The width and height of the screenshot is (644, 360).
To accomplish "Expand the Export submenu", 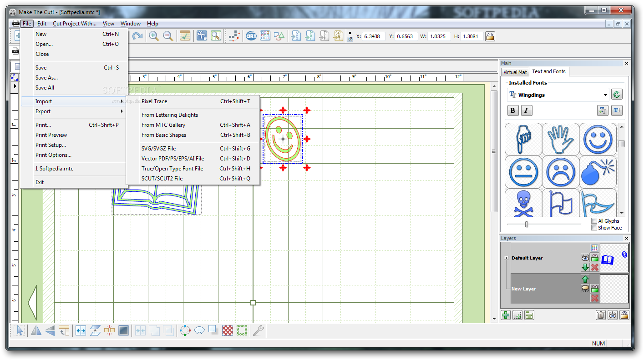I will point(74,111).
